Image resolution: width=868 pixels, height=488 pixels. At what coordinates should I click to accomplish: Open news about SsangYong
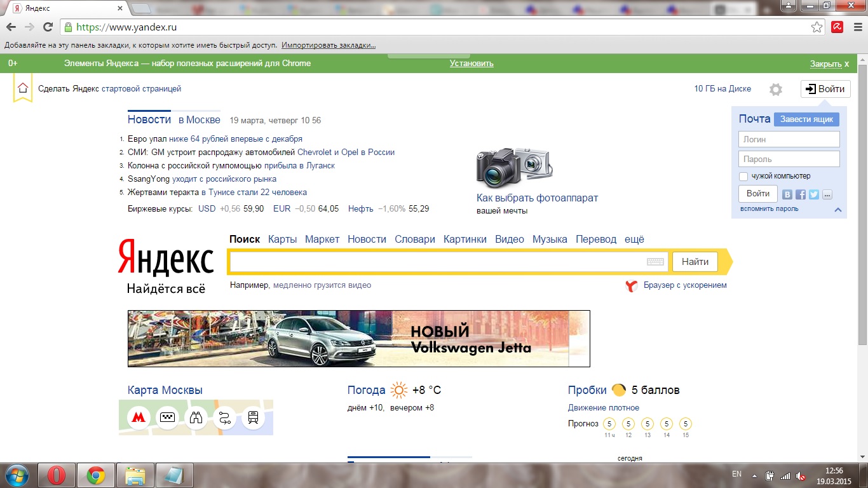pyautogui.click(x=202, y=179)
